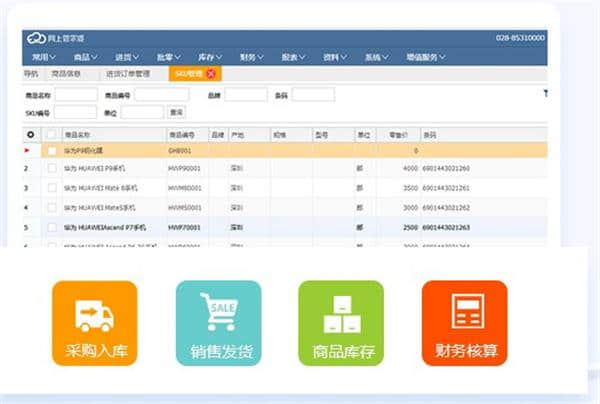This screenshot has height=404, width=600.
Task: Select the 商品库存 green boxes icon
Action: tap(341, 323)
